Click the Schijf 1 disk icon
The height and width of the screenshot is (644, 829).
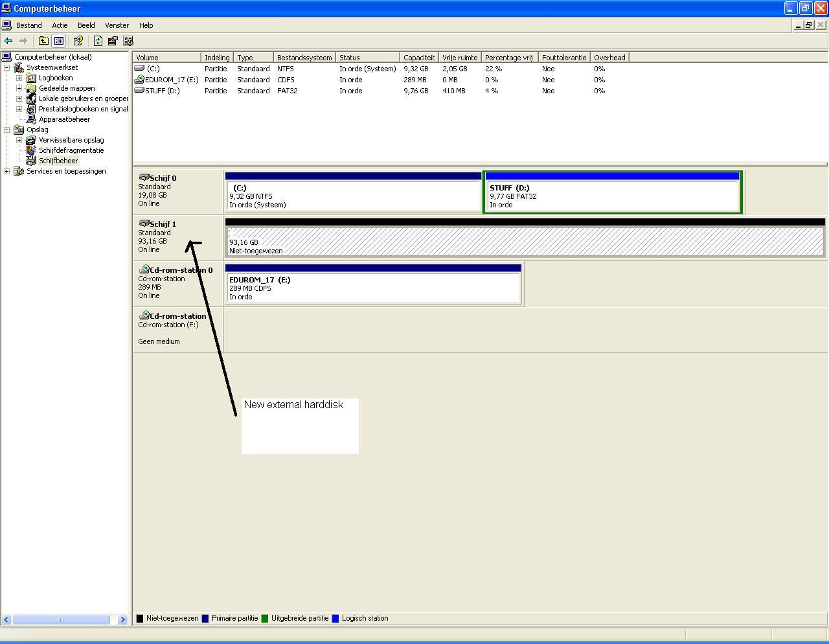[x=144, y=224]
